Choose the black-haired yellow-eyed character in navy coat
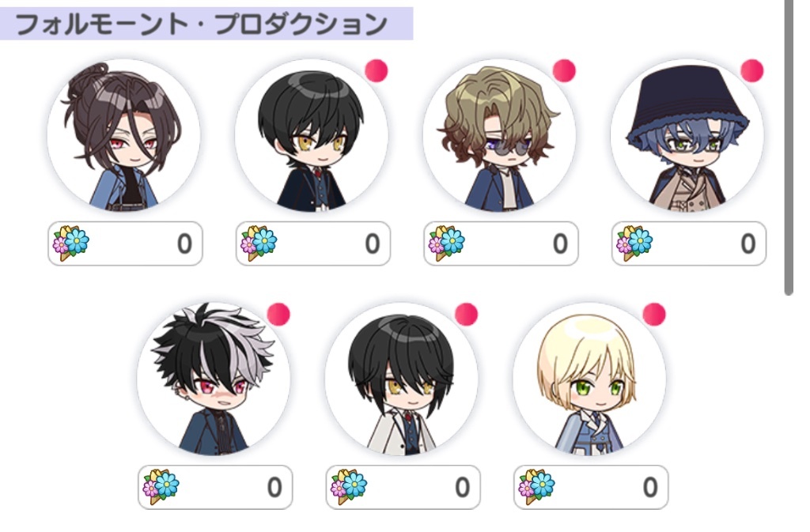 [x=312, y=135]
